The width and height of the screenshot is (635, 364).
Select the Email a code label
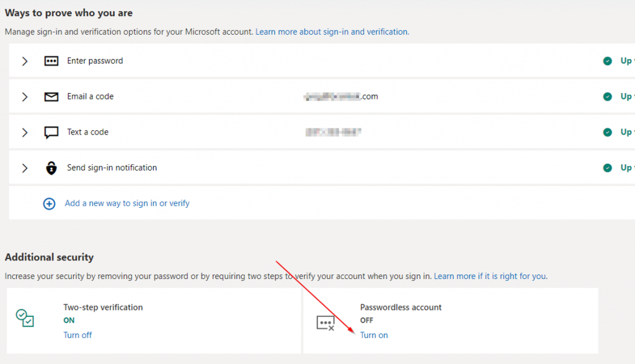pyautogui.click(x=91, y=96)
